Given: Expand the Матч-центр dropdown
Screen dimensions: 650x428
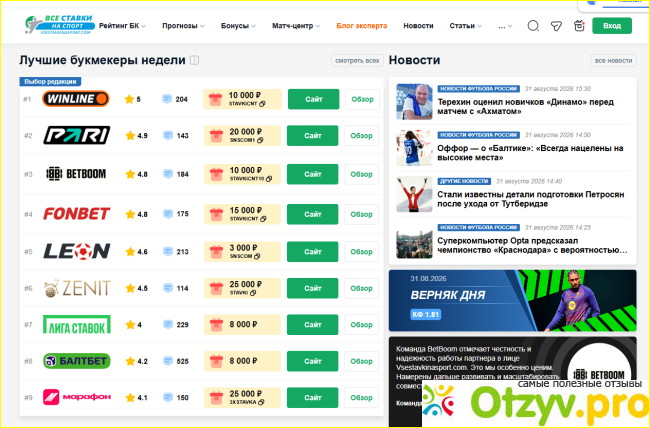Looking at the screenshot, I should tap(296, 26).
